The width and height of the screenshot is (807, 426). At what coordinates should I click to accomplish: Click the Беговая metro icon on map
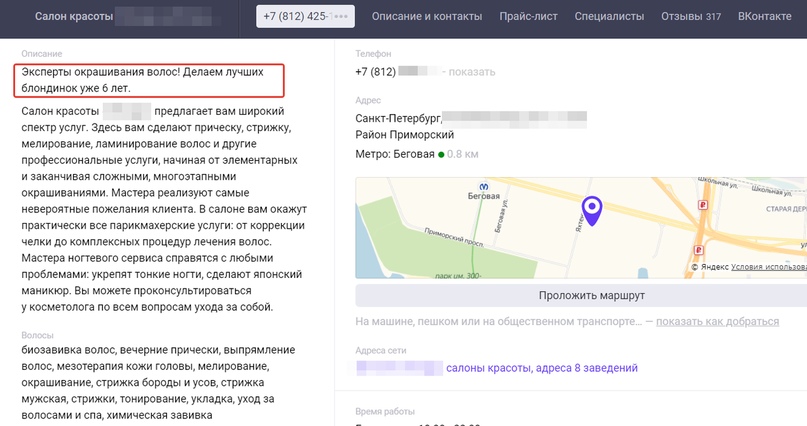coord(483,187)
